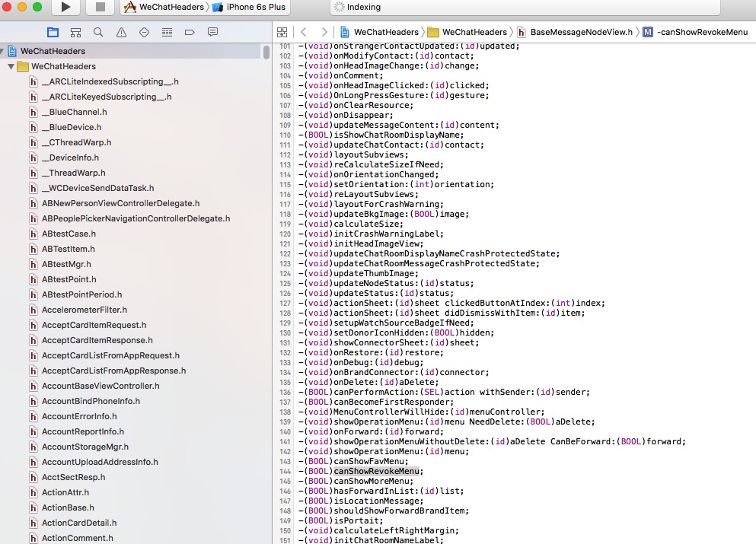Choose the iPhone 6s Plus run destination
The image size is (756, 544).
click(x=249, y=7)
